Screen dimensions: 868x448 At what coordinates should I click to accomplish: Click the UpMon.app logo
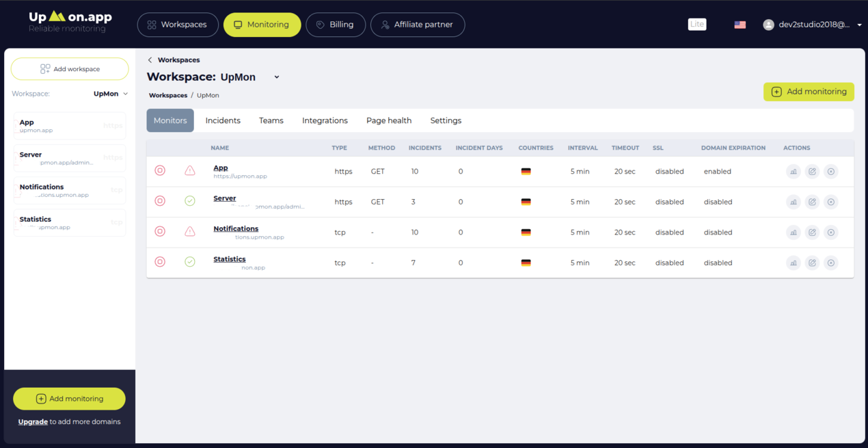[70, 22]
